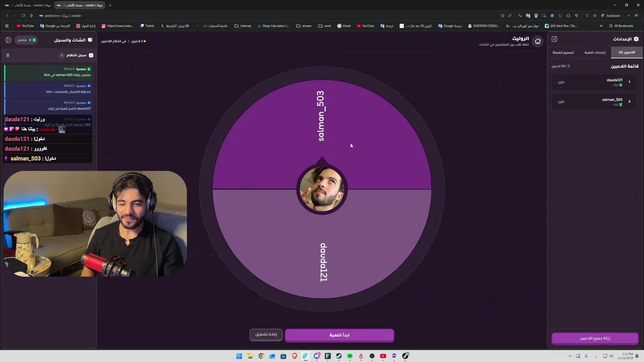Open OBS Studio from the taskbar

(372, 356)
